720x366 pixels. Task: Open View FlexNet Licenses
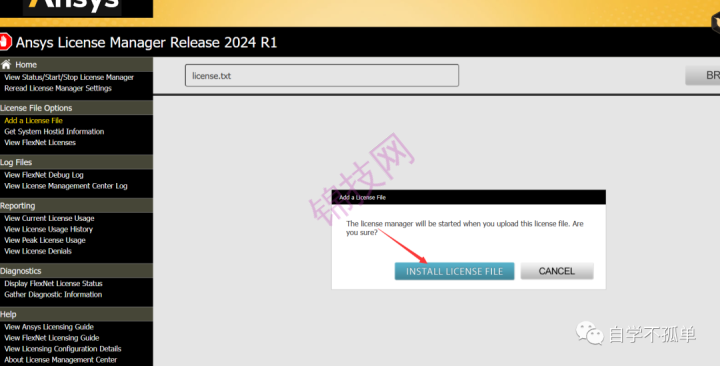(x=40, y=142)
